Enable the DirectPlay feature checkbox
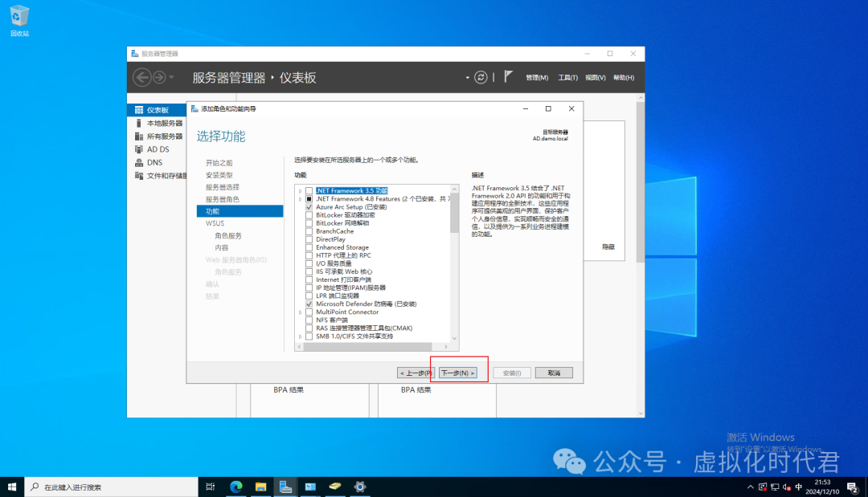Screen dimensions: 868x497 pos(309,239)
